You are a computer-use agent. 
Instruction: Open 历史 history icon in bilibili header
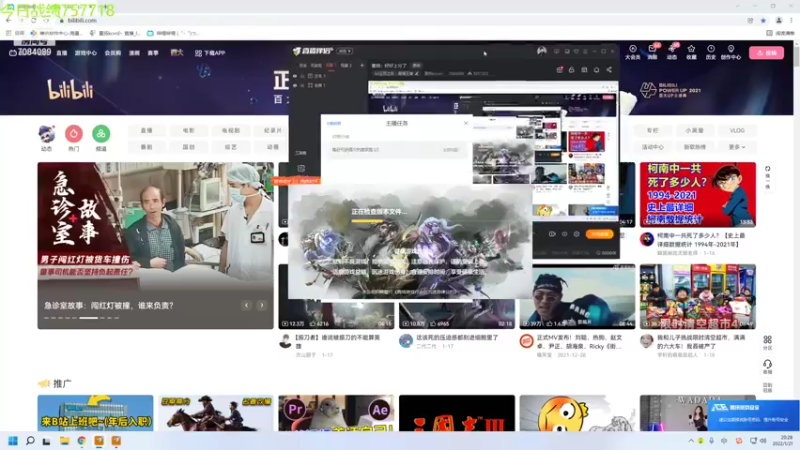tap(711, 52)
